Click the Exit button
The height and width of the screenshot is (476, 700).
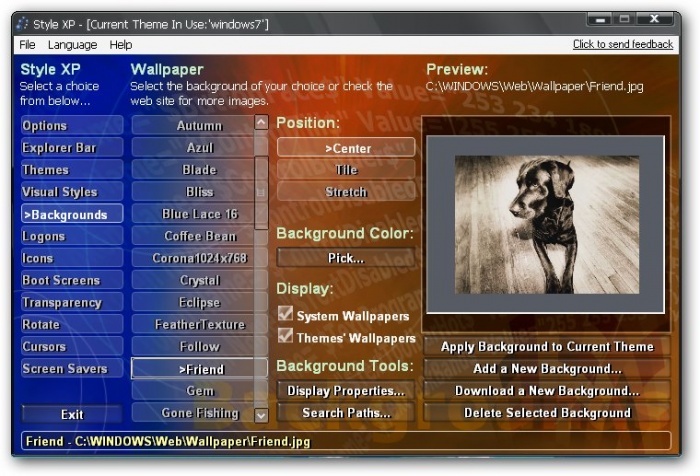point(71,414)
